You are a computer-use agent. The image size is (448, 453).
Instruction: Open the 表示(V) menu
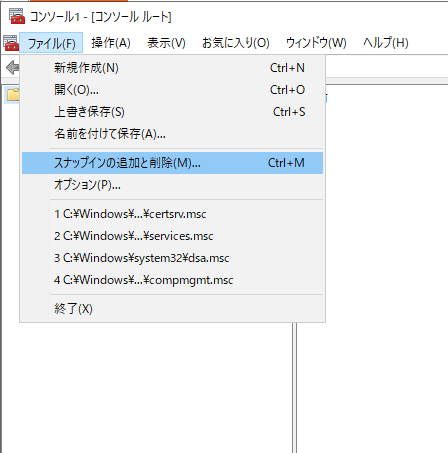point(166,43)
